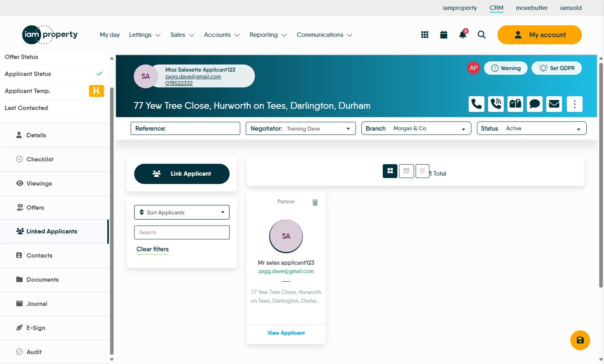
Task: Click the yellow floppy-disk save button
Action: tap(580, 340)
